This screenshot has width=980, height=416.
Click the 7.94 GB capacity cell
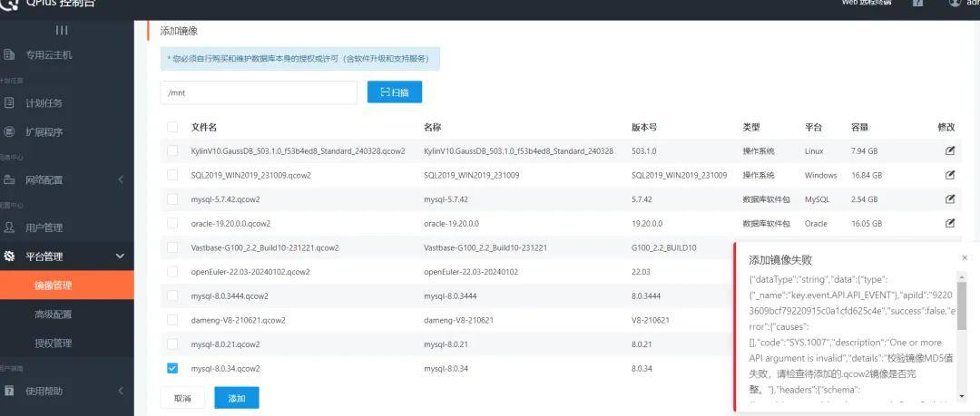point(865,151)
